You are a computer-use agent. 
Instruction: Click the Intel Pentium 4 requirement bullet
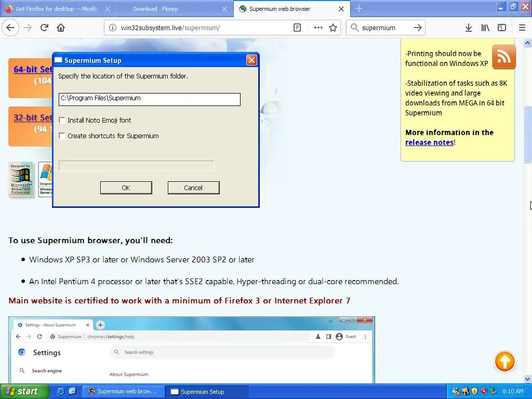pos(214,282)
